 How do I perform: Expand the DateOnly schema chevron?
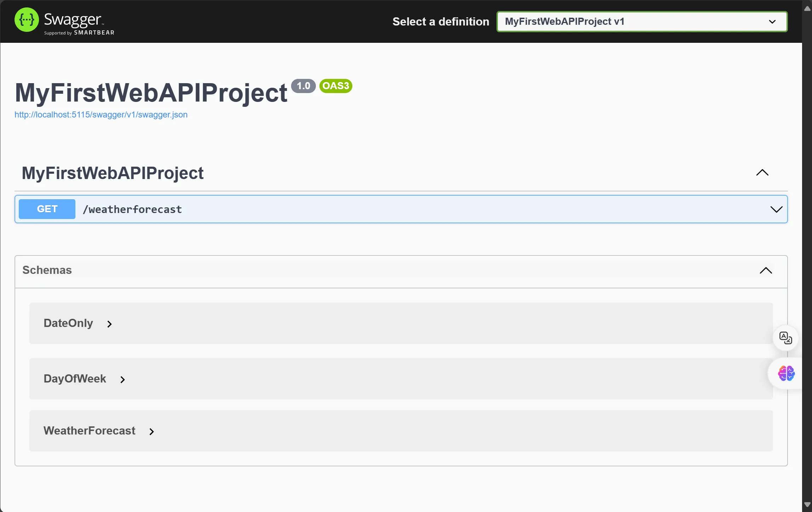(x=109, y=324)
